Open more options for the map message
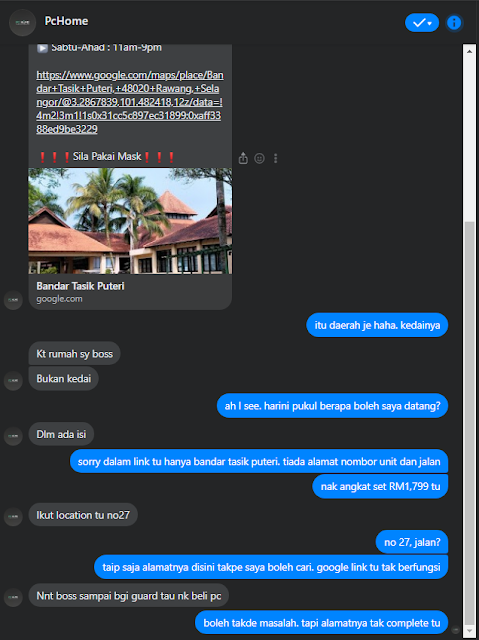 click(x=275, y=158)
